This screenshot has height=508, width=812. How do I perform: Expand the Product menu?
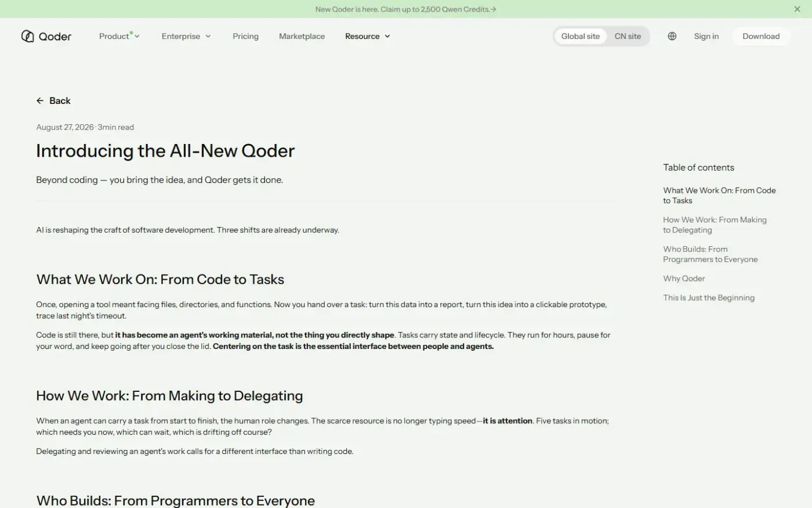click(119, 36)
